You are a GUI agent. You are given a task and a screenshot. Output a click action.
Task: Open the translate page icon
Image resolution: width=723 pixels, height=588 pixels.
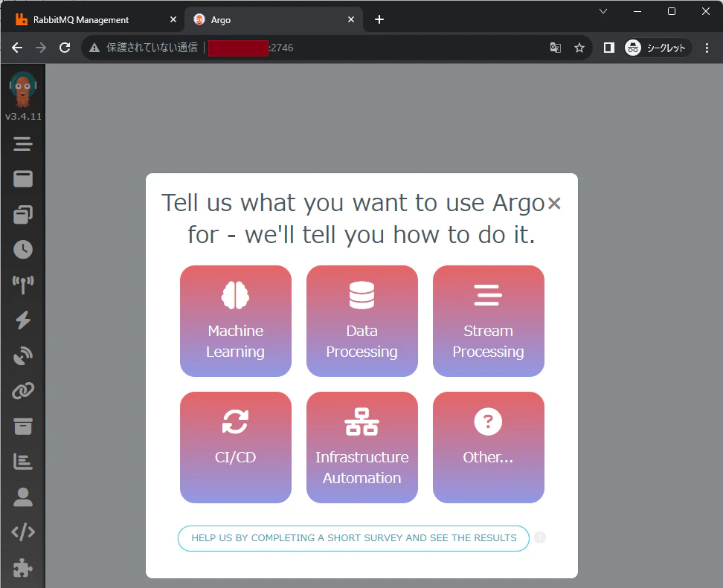pyautogui.click(x=556, y=48)
